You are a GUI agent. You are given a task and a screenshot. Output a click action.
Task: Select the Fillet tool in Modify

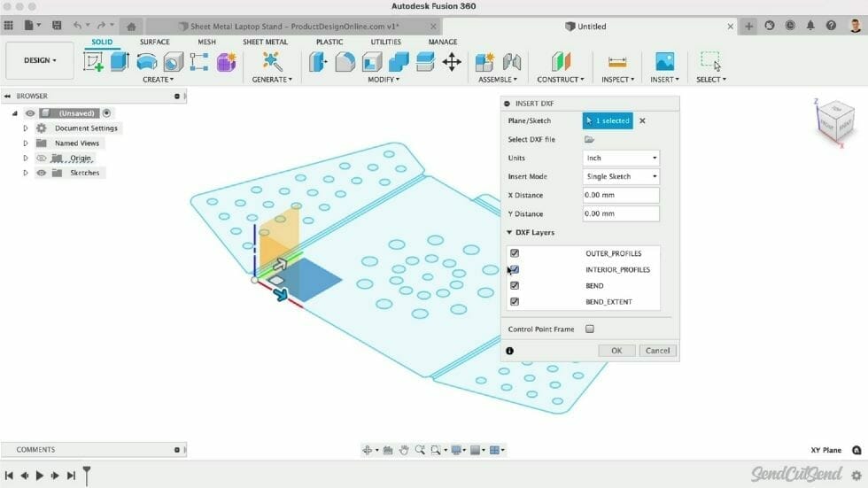pyautogui.click(x=345, y=61)
